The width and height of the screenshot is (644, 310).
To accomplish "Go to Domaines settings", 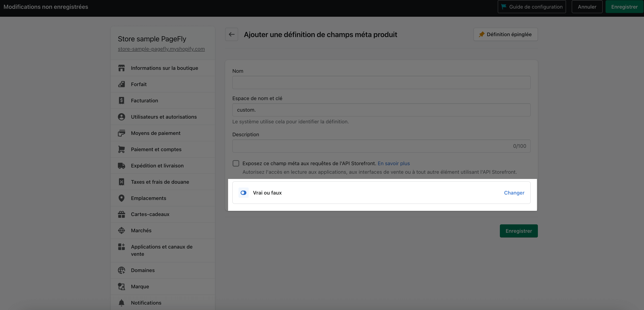I will click(x=163, y=270).
